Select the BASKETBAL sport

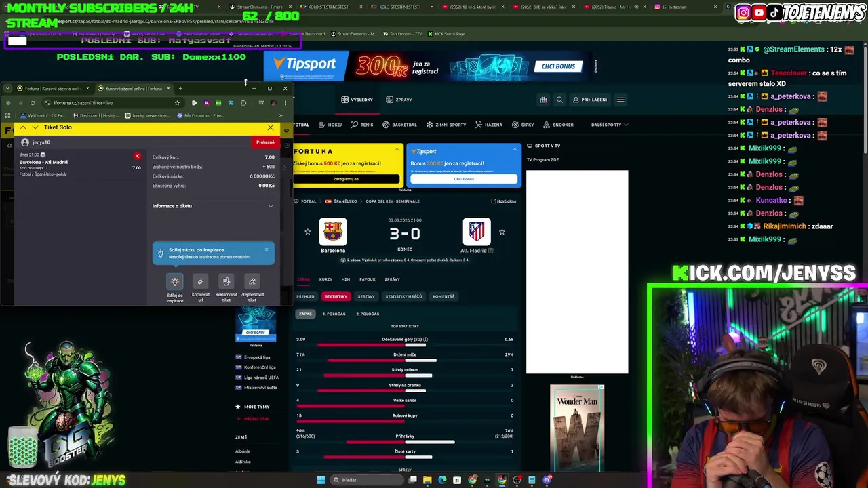[399, 125]
